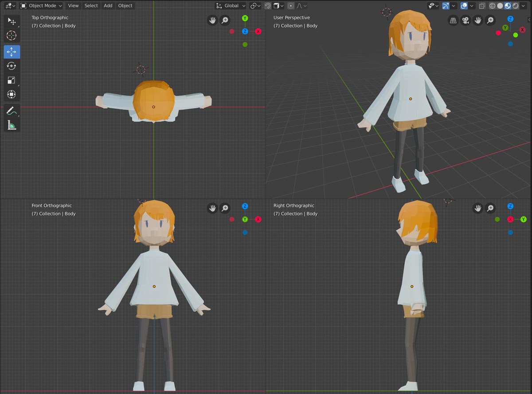This screenshot has width=532, height=394.
Task: Select the Measure tool
Action: (x=12, y=126)
